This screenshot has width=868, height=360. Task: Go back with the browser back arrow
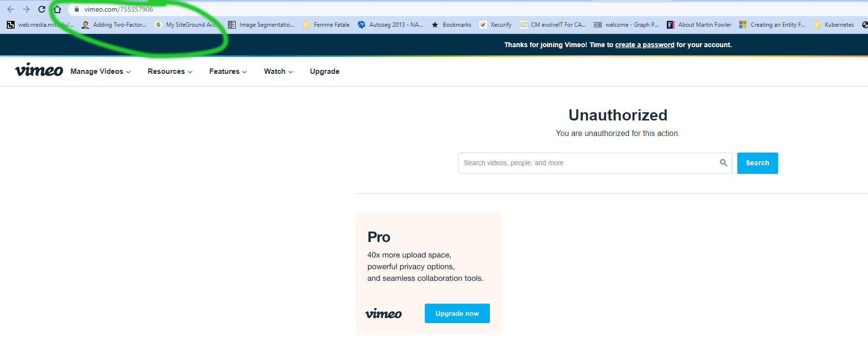pos(11,9)
